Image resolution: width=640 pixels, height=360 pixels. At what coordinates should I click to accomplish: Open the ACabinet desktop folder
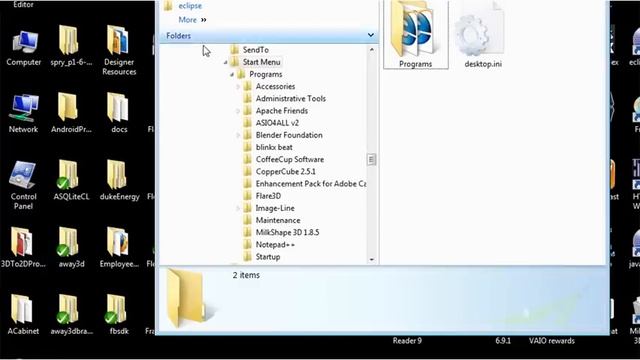[23, 315]
